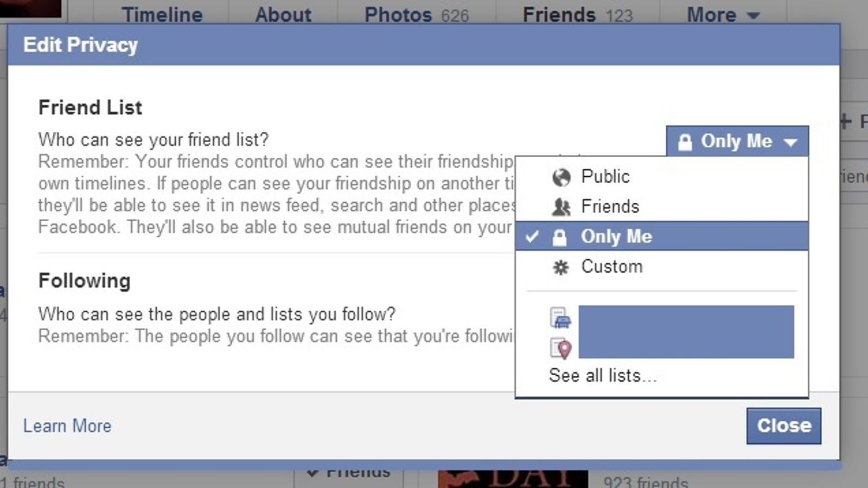Click the blue redacted list name block
Viewport: 868px width, 488px height.
tap(686, 331)
